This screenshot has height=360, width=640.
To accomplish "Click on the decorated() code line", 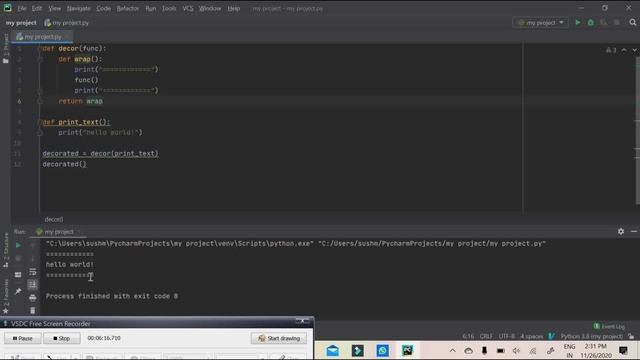I will [x=64, y=164].
